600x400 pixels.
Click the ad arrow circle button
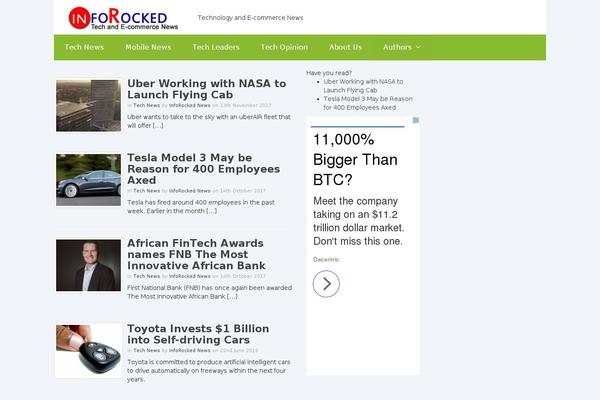point(326,284)
